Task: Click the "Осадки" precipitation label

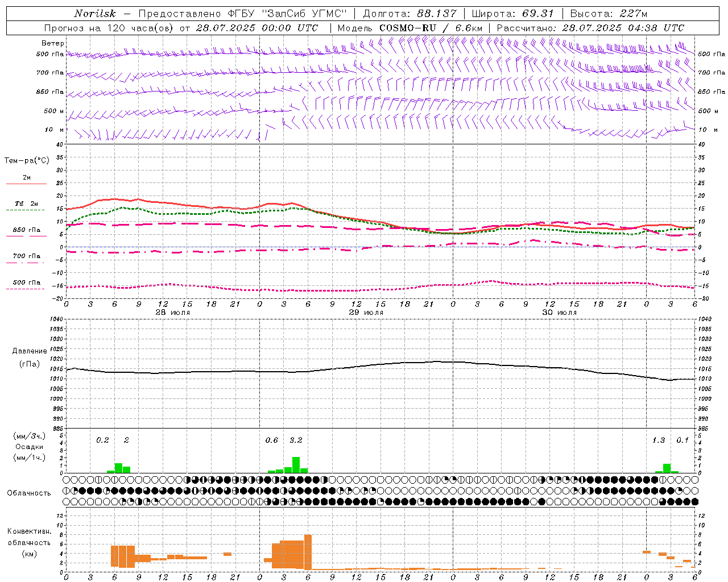Action: (x=30, y=447)
